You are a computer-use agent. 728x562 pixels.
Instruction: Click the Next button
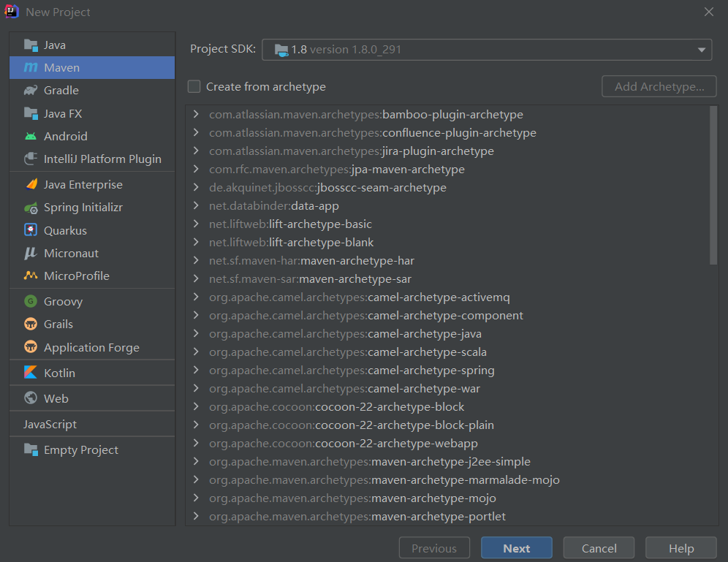pos(517,548)
